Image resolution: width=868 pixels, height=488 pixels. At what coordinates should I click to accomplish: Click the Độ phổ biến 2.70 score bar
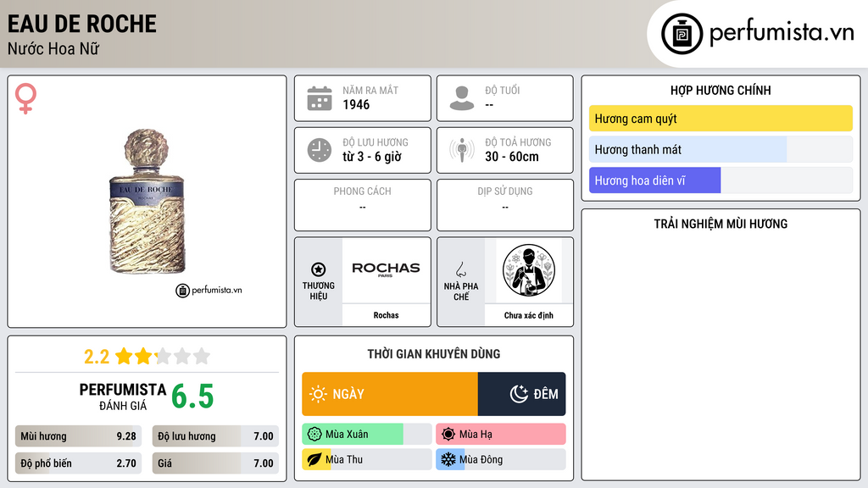tap(78, 463)
